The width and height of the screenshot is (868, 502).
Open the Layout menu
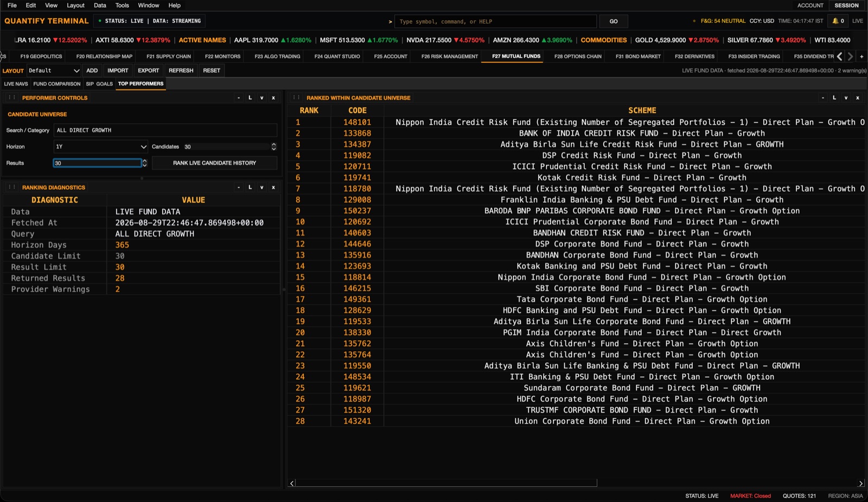point(75,5)
